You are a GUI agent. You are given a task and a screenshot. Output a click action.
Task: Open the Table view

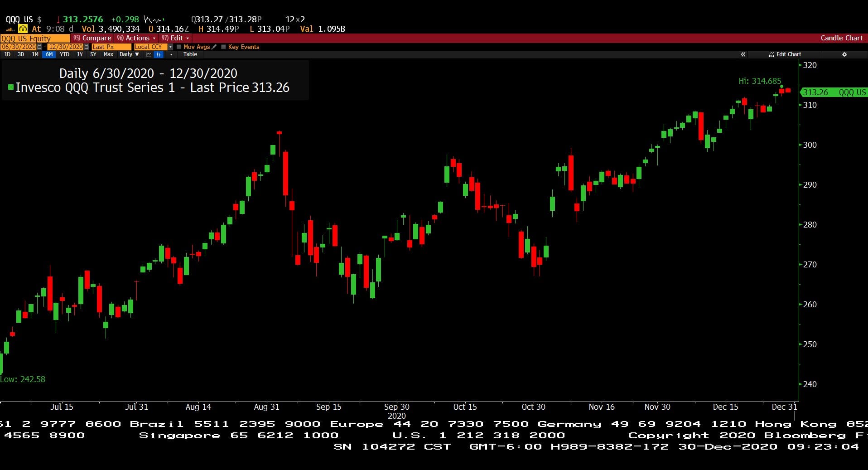[190, 54]
